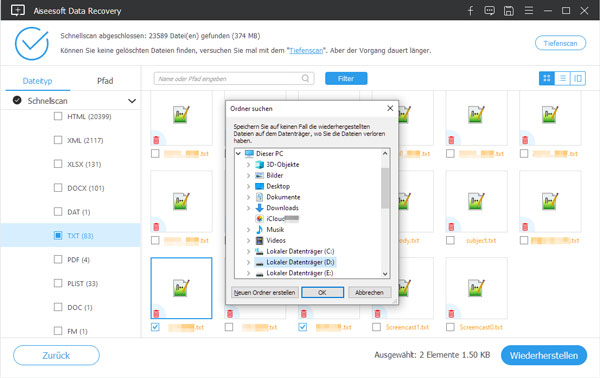The width and height of the screenshot is (600, 378).
Task: Switch to list view
Action: 562,78
